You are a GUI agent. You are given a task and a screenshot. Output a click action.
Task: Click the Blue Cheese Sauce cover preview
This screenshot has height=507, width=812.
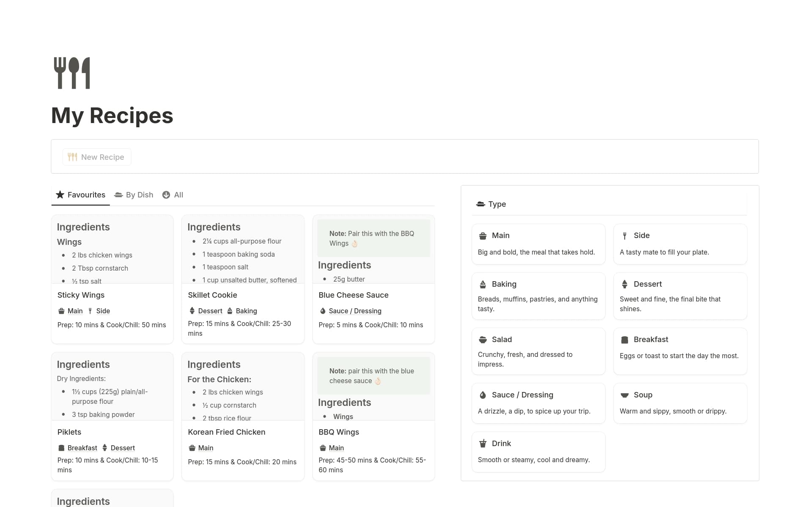373,249
